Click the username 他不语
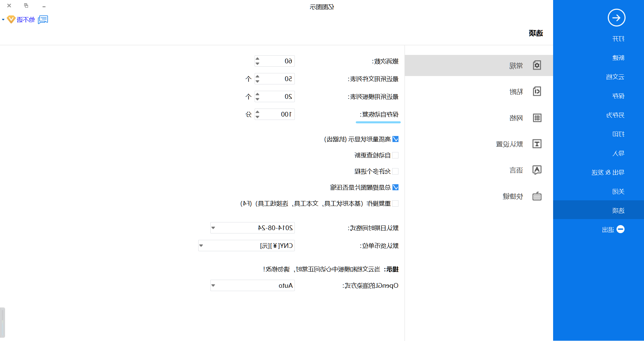 point(26,20)
